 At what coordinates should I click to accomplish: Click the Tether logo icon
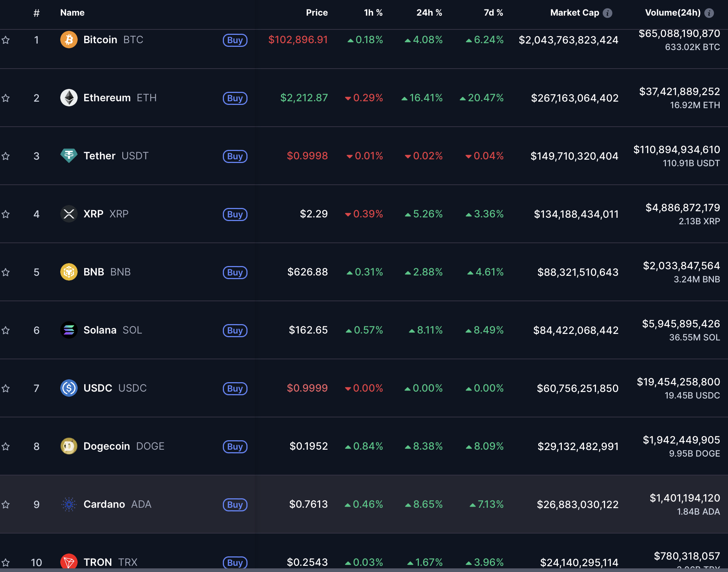(x=69, y=156)
